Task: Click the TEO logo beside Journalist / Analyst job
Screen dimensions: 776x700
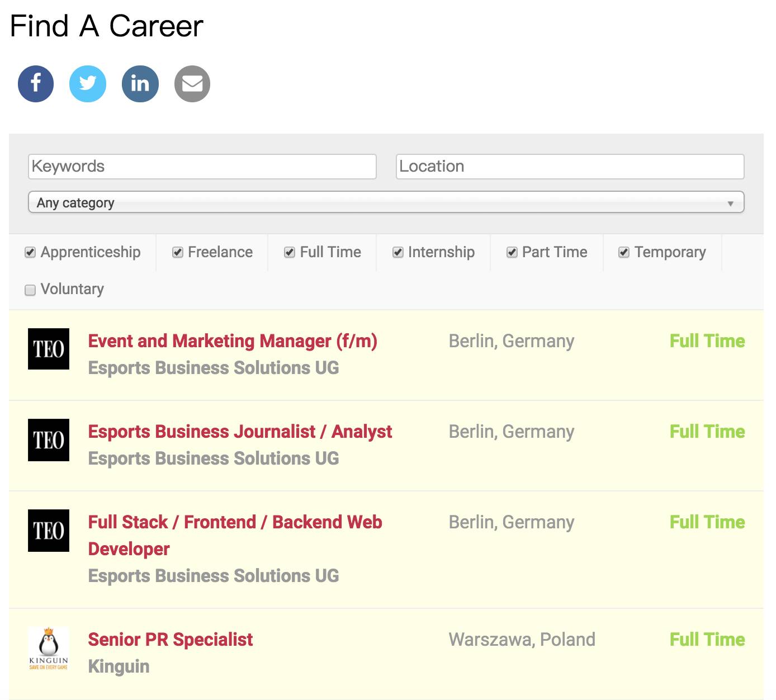Action: click(x=49, y=440)
